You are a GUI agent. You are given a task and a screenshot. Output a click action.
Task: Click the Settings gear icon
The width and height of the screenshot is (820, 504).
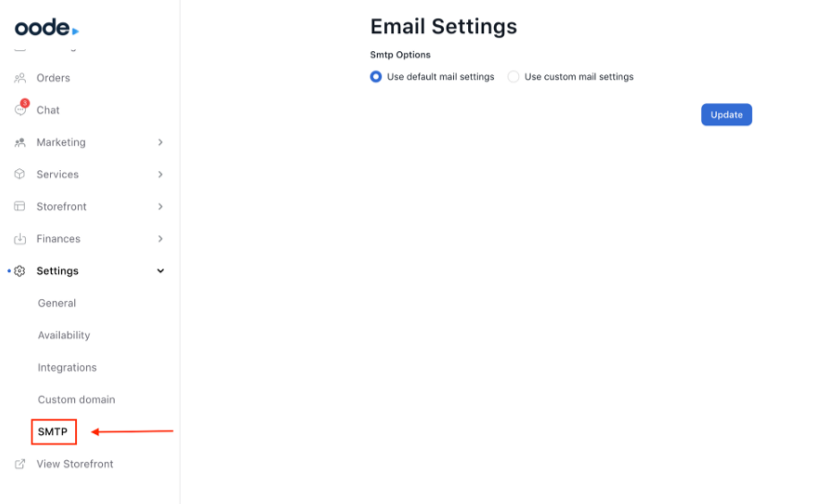(x=20, y=271)
